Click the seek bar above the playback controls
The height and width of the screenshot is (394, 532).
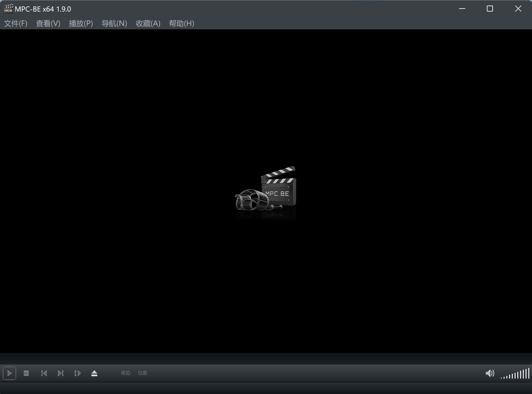(x=266, y=359)
